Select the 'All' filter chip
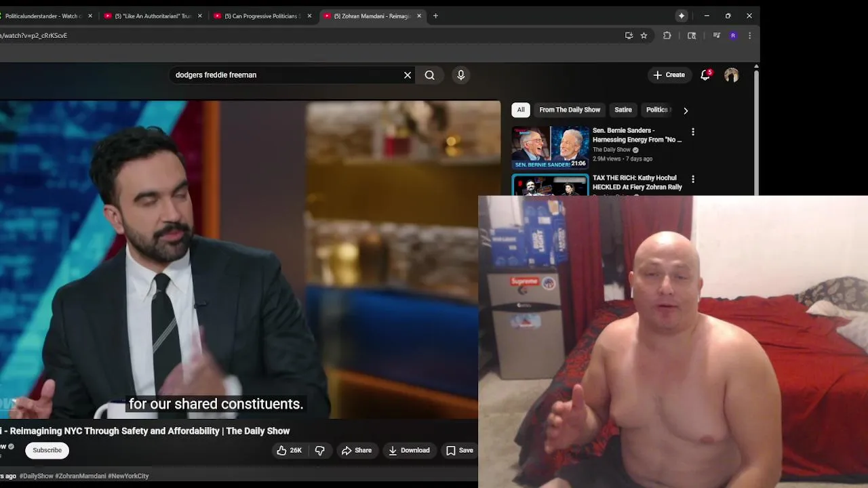The image size is (868, 488). click(x=521, y=110)
